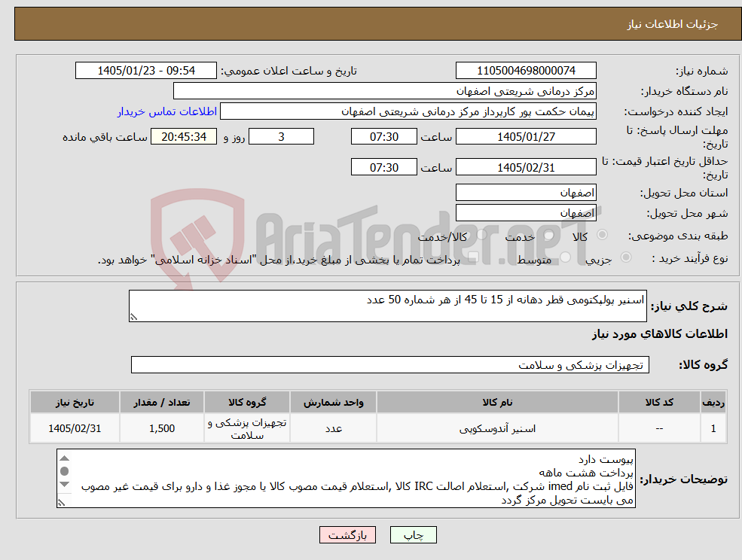Click buyer organization name field

tap(385, 91)
